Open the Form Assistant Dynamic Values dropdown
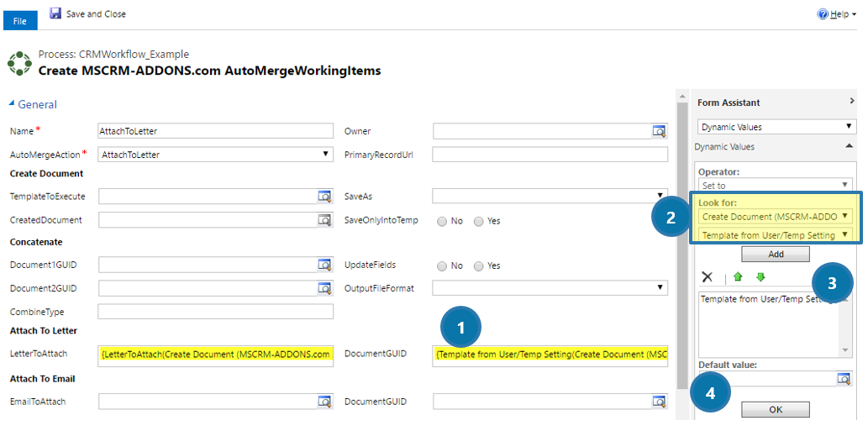Screen dimensions: 868x431 pos(775,127)
